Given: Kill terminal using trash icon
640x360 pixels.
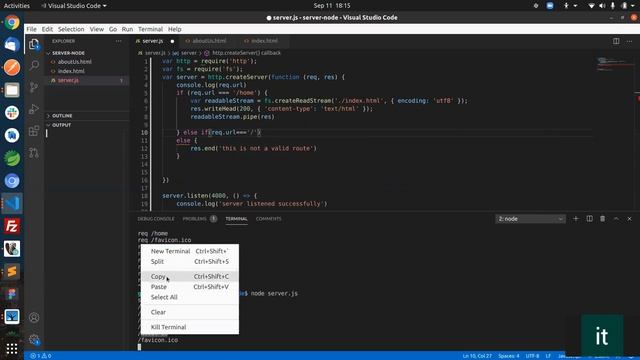Looking at the screenshot, I should 602,219.
